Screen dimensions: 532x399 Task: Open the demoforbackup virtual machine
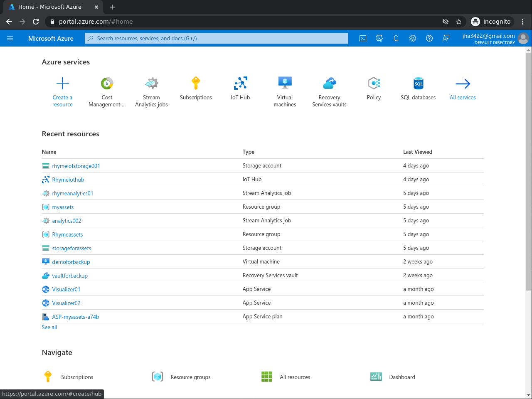pos(71,262)
